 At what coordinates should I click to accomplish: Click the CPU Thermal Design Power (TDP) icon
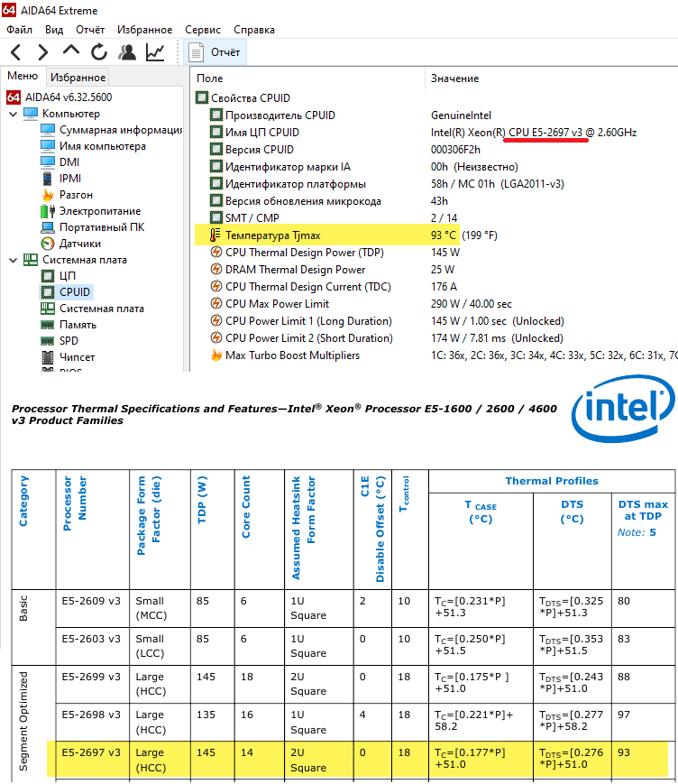pos(215,253)
